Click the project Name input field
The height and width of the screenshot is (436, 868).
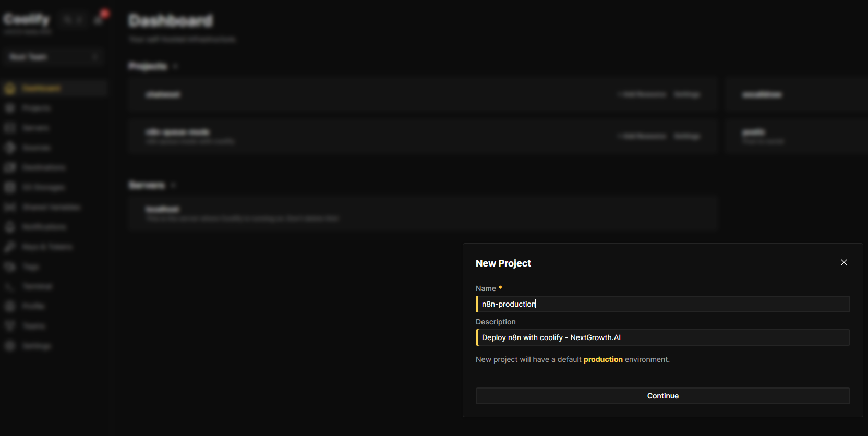(x=662, y=304)
